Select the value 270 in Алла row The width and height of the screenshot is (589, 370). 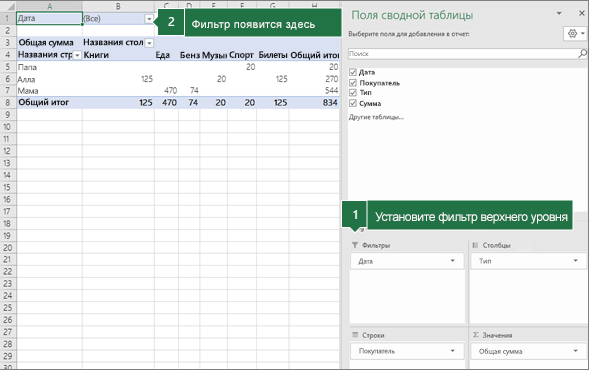314,79
